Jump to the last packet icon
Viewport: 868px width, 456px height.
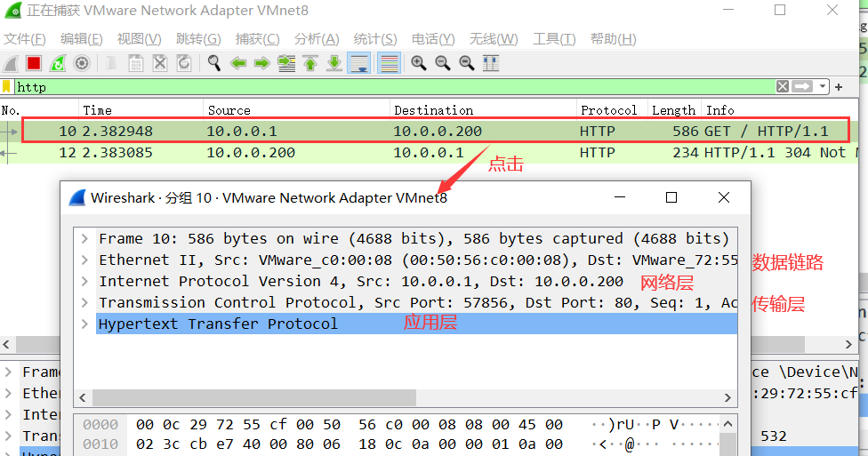[x=334, y=64]
